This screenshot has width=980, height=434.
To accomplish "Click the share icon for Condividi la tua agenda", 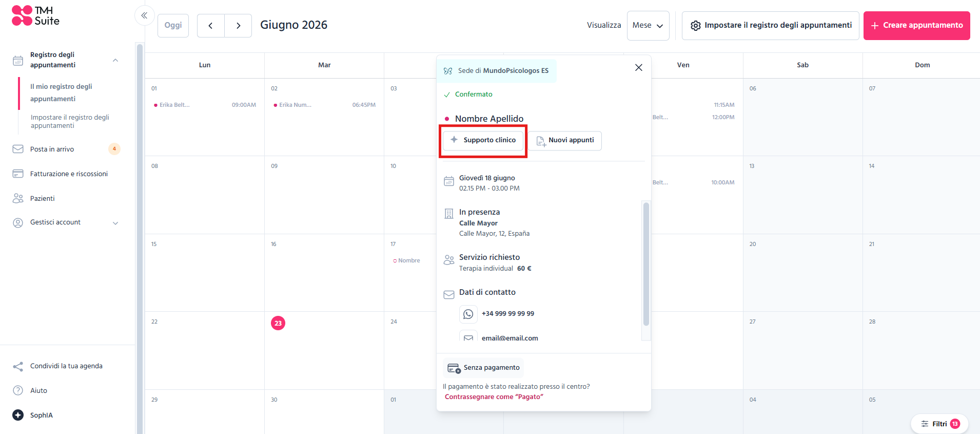I will pyautogui.click(x=18, y=366).
